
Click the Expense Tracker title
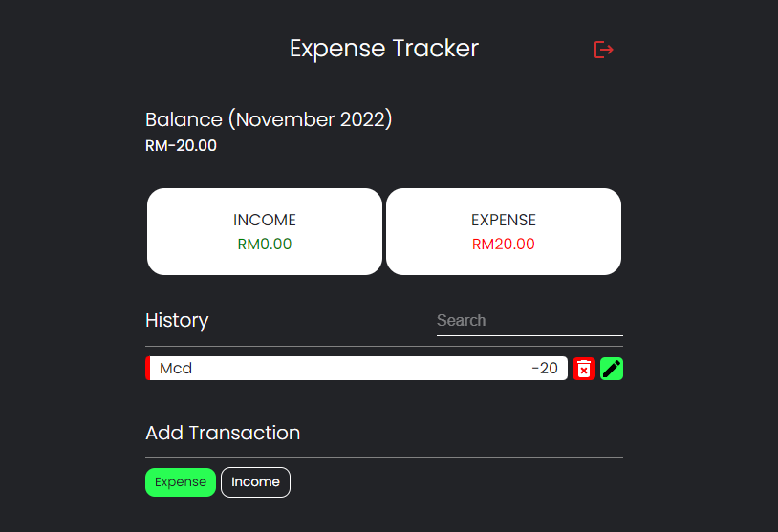coord(384,49)
